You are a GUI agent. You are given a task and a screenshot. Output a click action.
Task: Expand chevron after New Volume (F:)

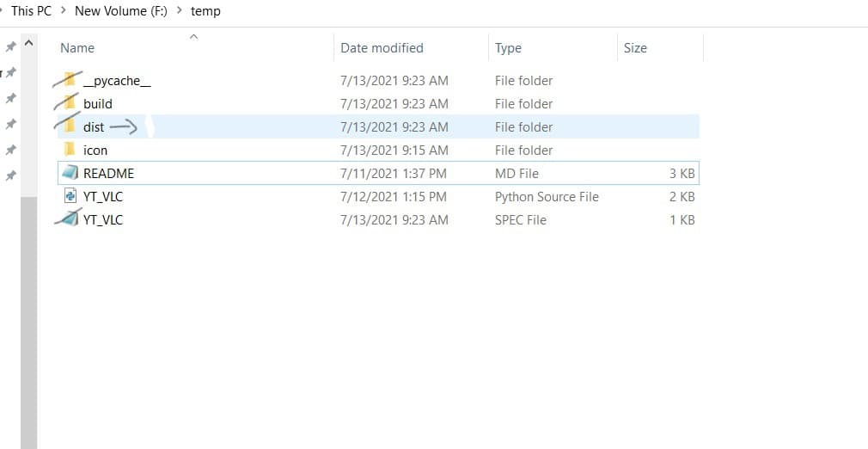point(179,11)
